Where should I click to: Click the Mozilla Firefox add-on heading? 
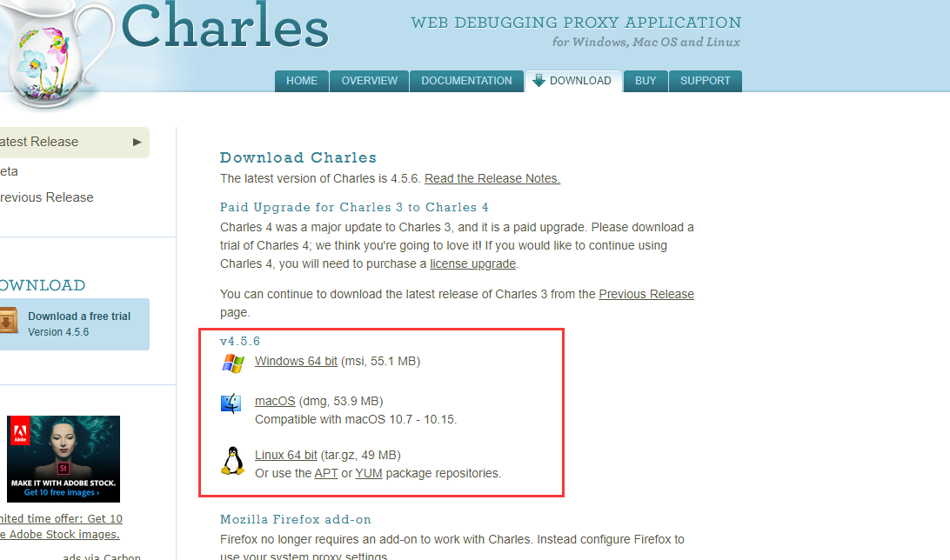pyautogui.click(x=296, y=519)
